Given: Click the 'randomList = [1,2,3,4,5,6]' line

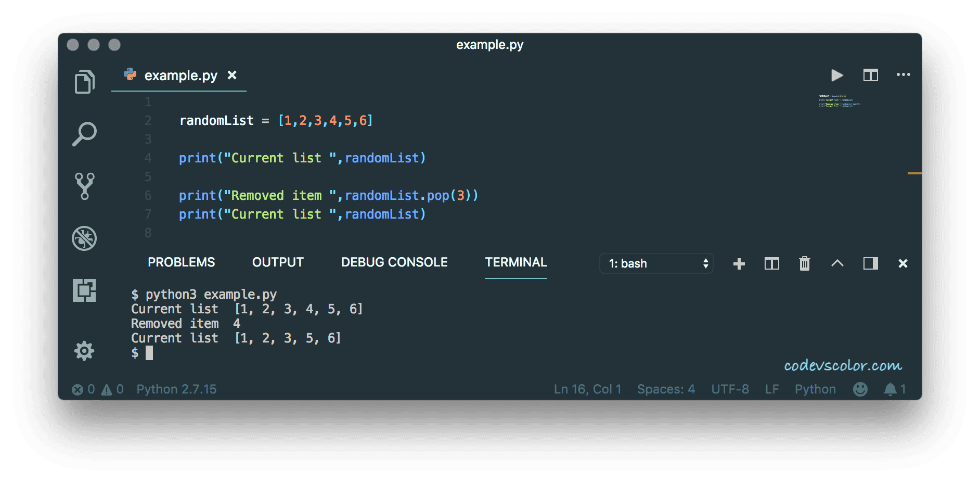Looking at the screenshot, I should coord(276,121).
